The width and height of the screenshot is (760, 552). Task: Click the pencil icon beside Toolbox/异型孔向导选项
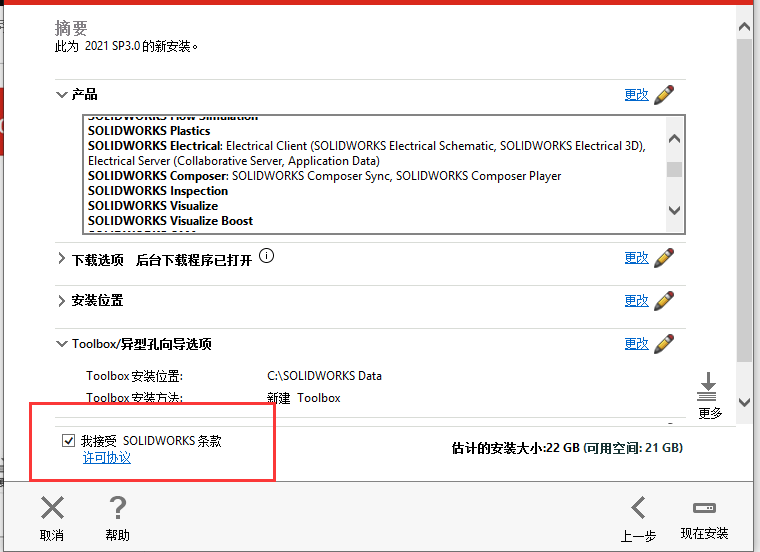tap(664, 344)
